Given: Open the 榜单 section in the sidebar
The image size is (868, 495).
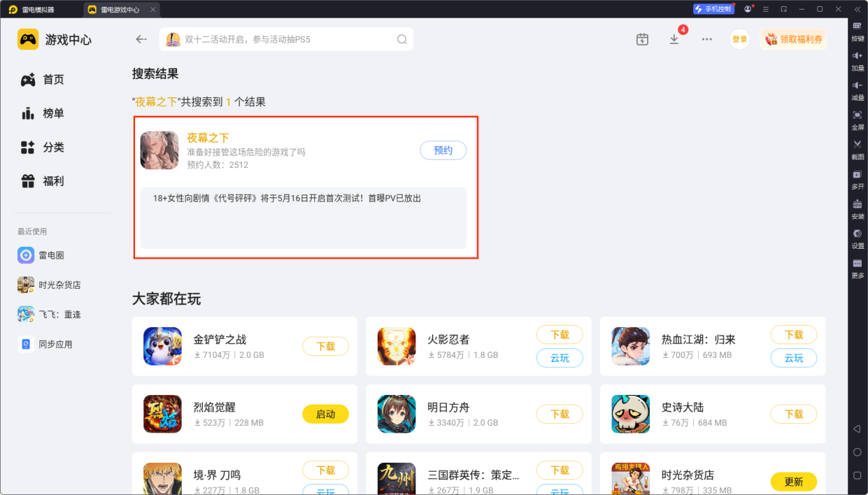Looking at the screenshot, I should (45, 113).
